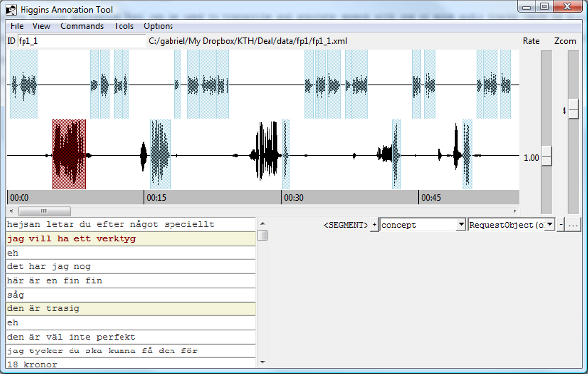The width and height of the screenshot is (588, 374).
Task: Select row 'såg'
Action: [130, 295]
